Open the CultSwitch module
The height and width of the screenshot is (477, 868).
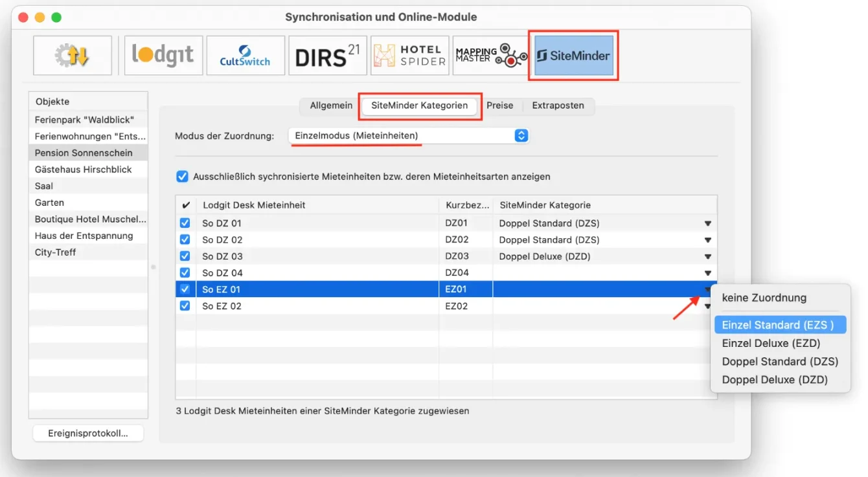tap(246, 56)
